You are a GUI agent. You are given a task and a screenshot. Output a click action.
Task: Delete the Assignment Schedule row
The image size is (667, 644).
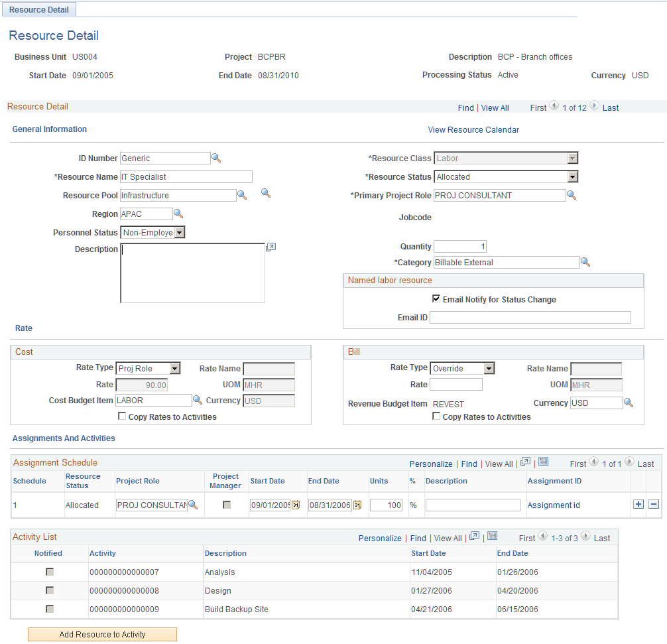[x=654, y=504]
